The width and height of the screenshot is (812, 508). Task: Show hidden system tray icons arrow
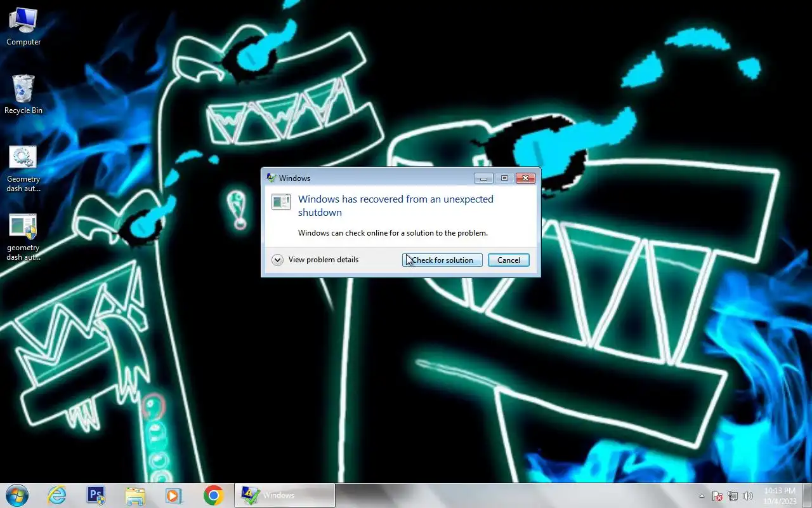(x=702, y=496)
